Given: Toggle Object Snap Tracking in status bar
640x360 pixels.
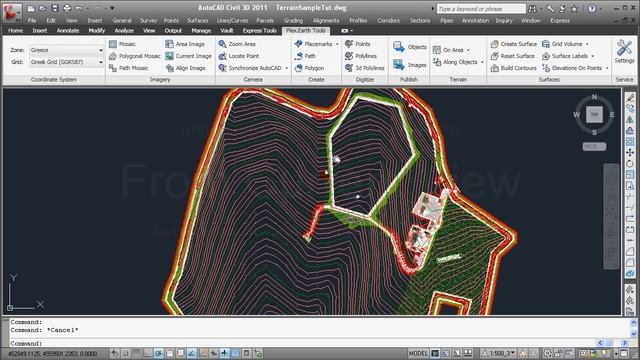Looking at the screenshot, I should 191,353.
